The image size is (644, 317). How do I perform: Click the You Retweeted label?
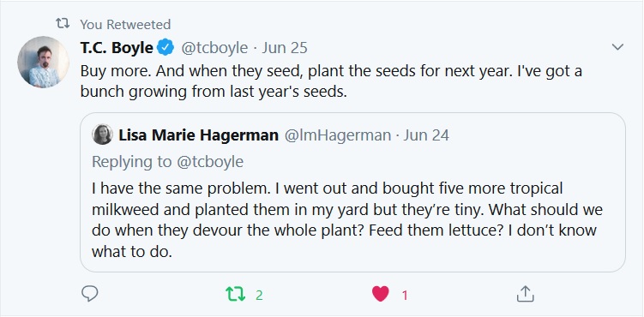point(125,25)
